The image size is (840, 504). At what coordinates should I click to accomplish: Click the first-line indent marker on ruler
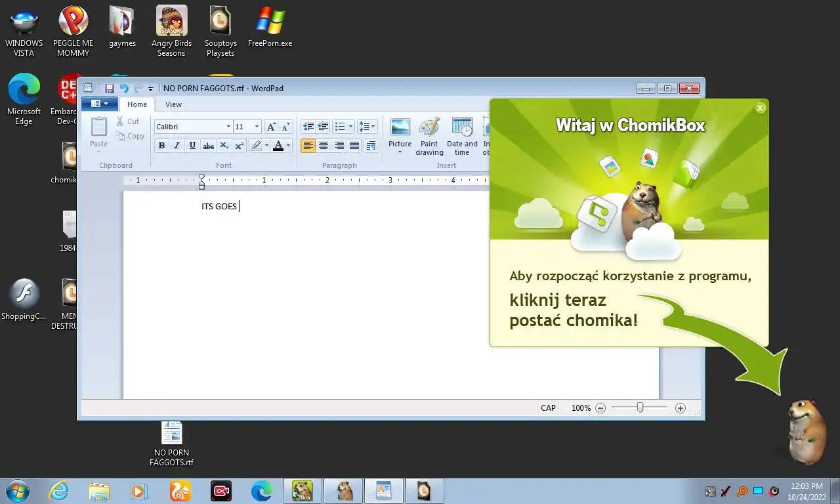tap(202, 177)
